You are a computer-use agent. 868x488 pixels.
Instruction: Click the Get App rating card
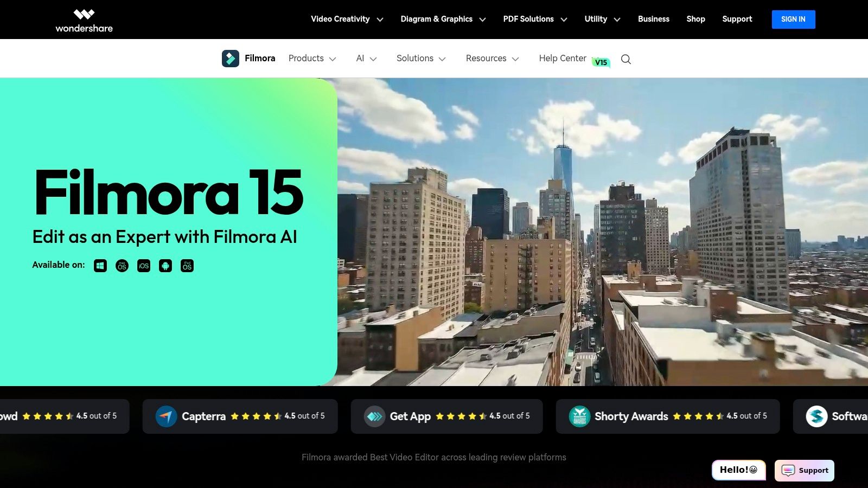coord(447,416)
